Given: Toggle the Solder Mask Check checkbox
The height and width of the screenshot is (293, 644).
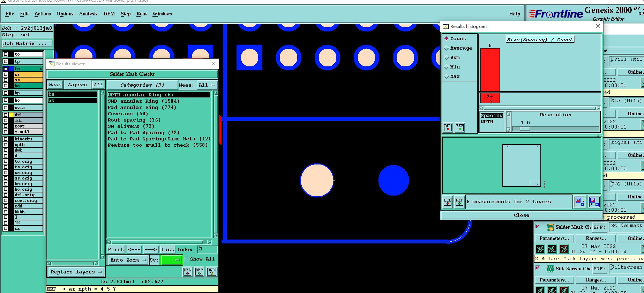Looking at the screenshot, I should pyautogui.click(x=538, y=226).
